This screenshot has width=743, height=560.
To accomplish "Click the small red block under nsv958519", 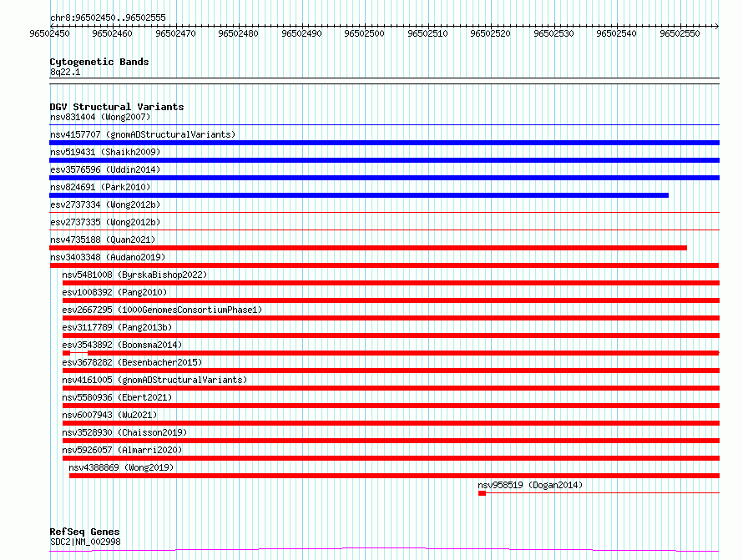I will (482, 493).
